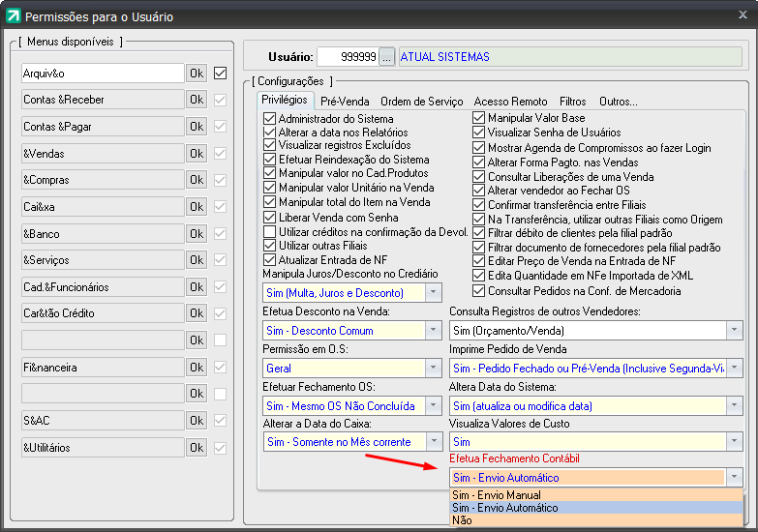This screenshot has height=532, width=758.
Task: Open Alterar a Data do Caixa dropdown
Action: point(433,442)
